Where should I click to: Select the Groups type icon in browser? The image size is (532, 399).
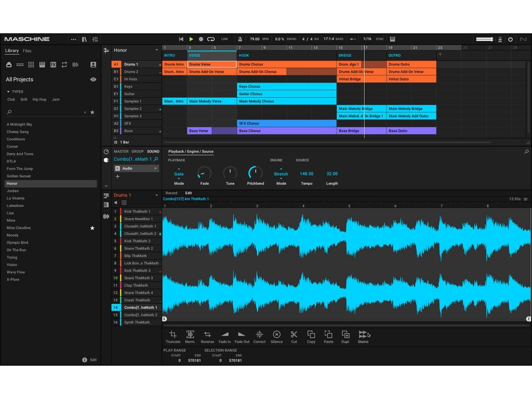coord(20,64)
